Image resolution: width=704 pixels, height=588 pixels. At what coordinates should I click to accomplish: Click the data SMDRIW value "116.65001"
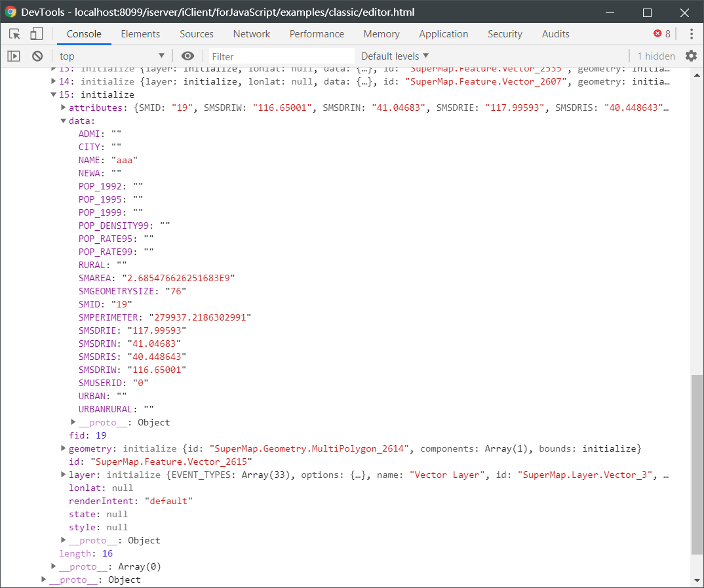click(157, 370)
